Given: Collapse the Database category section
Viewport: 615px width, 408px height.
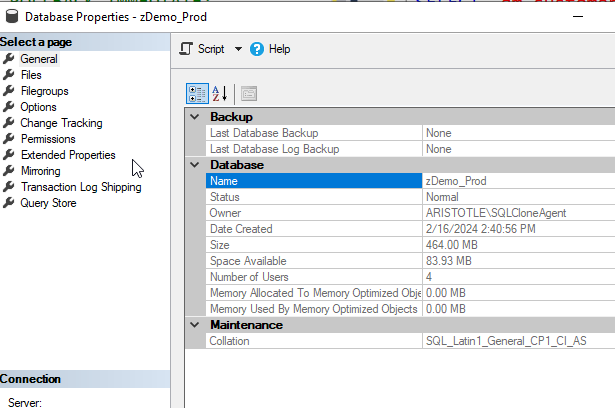Looking at the screenshot, I should (194, 165).
